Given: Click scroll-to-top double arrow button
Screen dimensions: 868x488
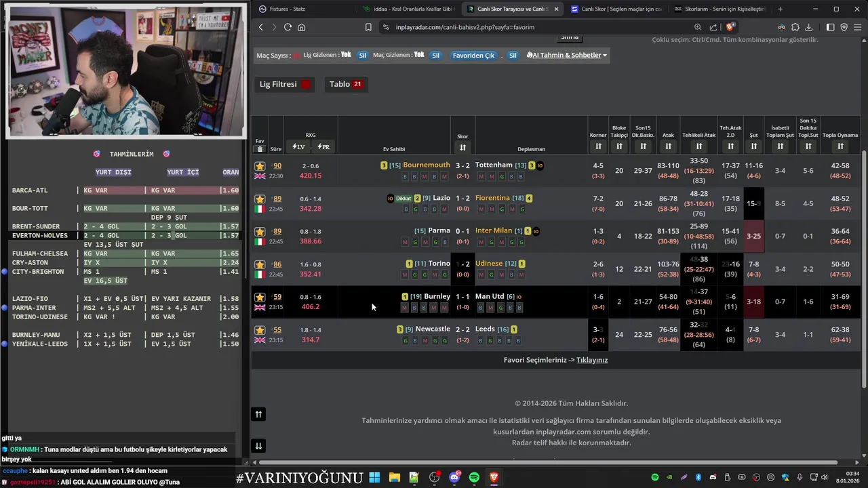Looking at the screenshot, I should click(258, 414).
